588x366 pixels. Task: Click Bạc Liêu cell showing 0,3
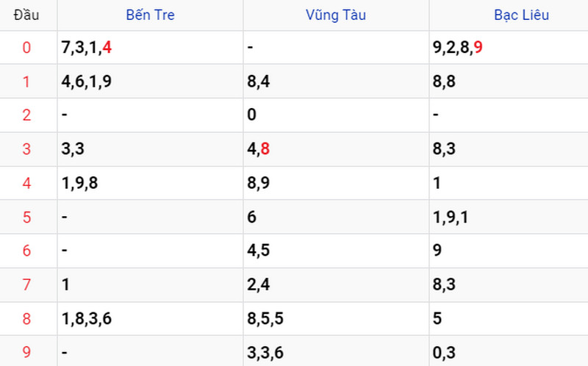[509, 351]
